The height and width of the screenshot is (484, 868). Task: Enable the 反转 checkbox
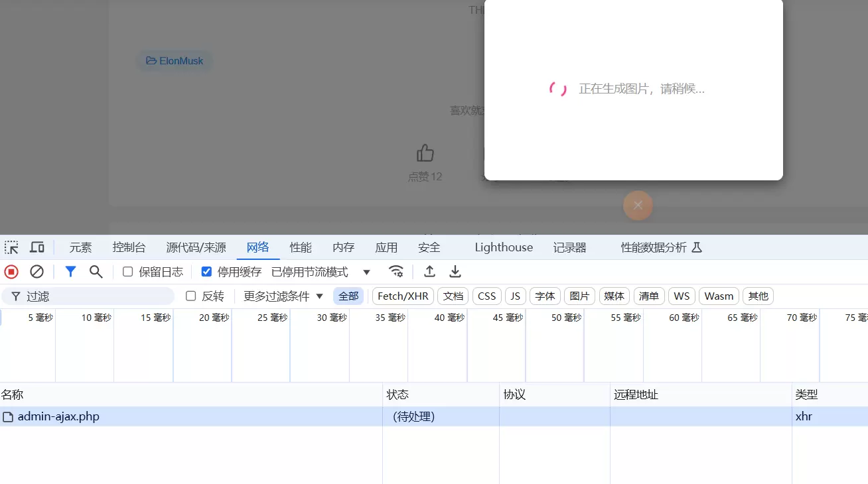pos(191,296)
